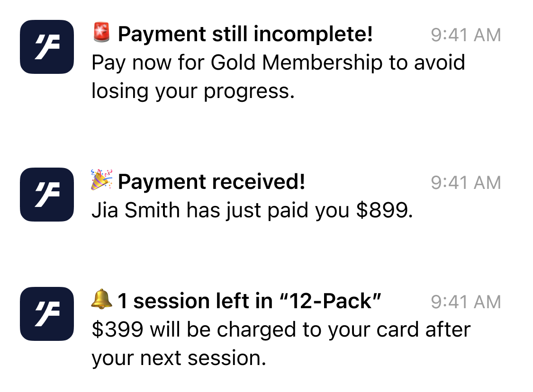Image resolution: width=533 pixels, height=392 pixels.
Task: Tap the "$399 will be charged" message text
Action: pyautogui.click(x=281, y=344)
